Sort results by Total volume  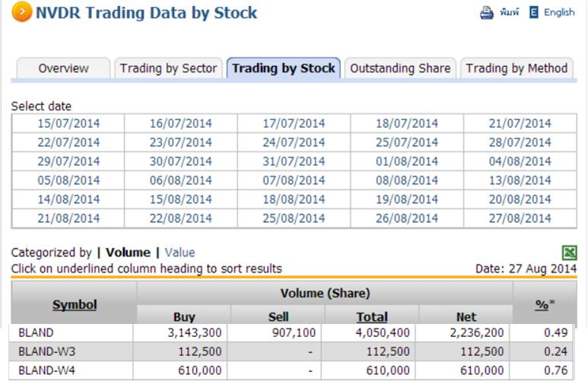tap(372, 317)
